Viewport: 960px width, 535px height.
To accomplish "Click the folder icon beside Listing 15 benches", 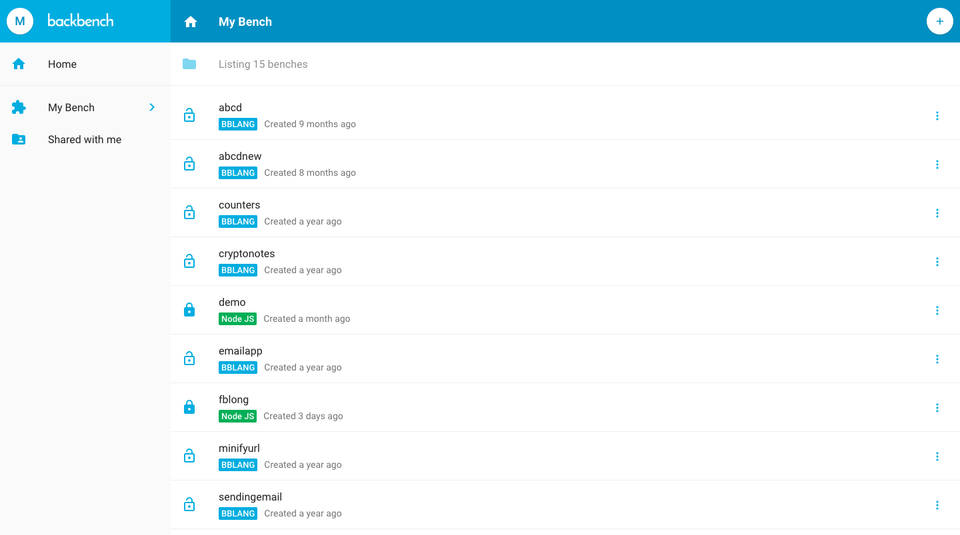I will [189, 64].
